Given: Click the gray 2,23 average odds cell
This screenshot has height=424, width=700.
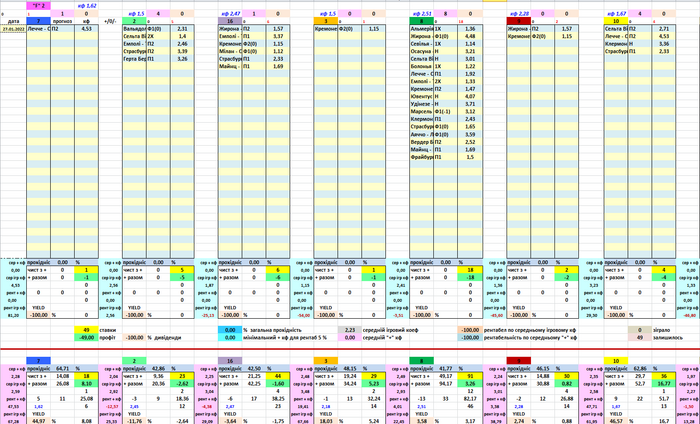Looking at the screenshot, I should (x=350, y=330).
